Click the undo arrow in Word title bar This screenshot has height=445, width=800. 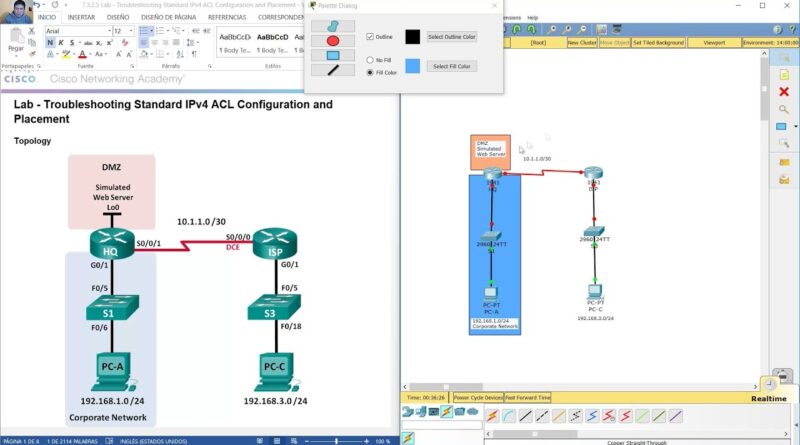pos(37,5)
